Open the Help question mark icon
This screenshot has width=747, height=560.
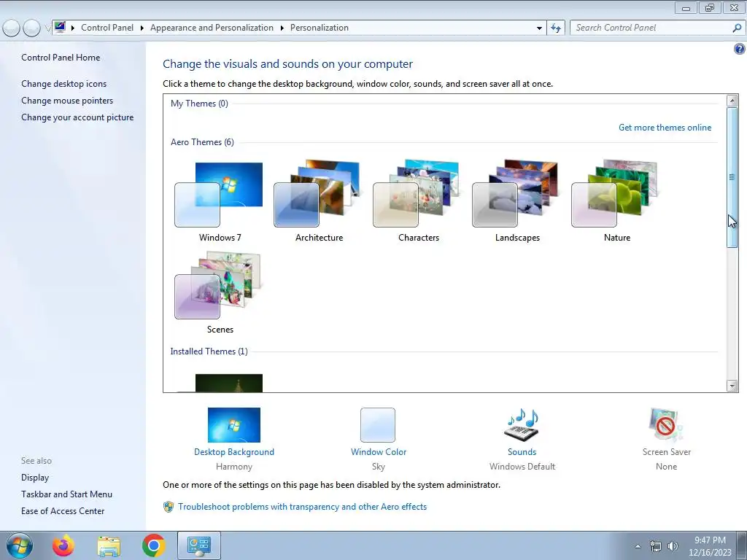740,49
